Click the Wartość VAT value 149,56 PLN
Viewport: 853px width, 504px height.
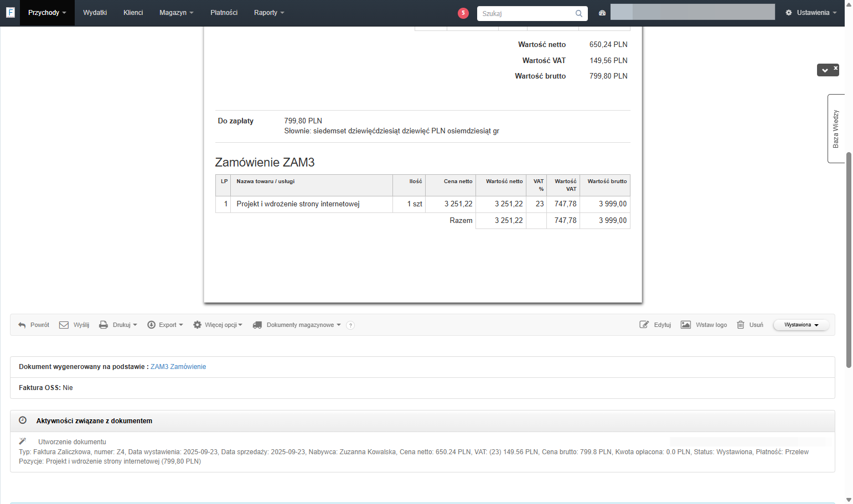pos(608,61)
